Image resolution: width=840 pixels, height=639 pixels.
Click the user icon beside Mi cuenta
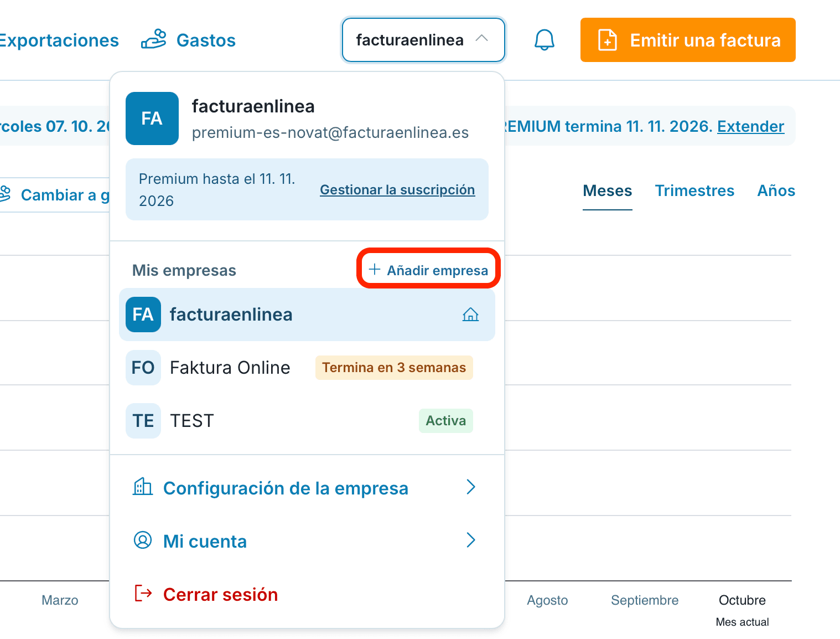tap(143, 540)
